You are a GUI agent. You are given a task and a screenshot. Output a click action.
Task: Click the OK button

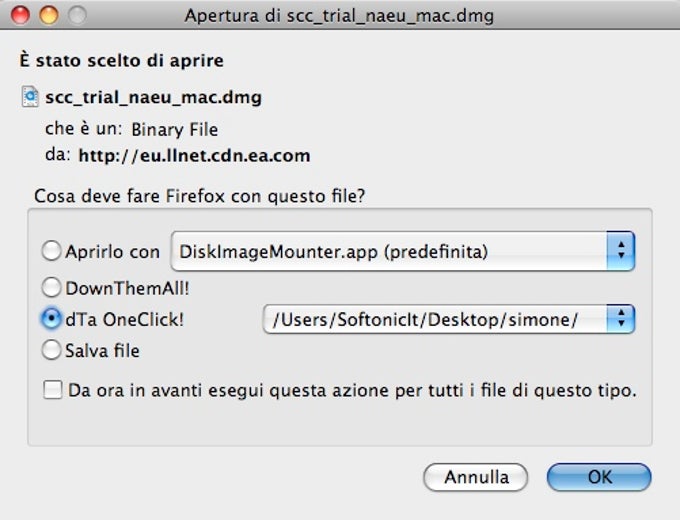(599, 477)
